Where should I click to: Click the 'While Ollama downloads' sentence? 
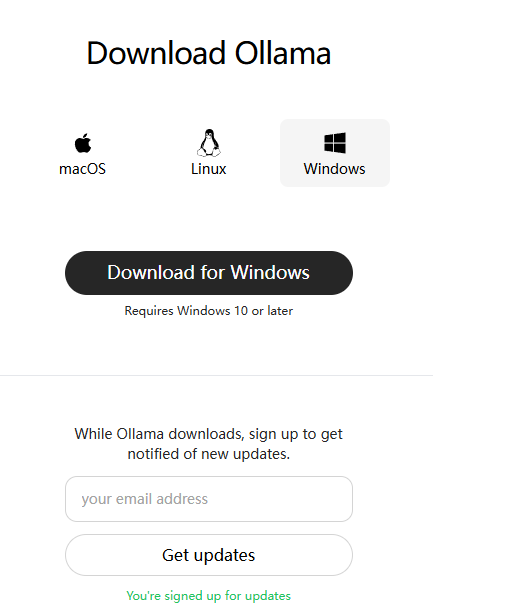[x=209, y=434]
